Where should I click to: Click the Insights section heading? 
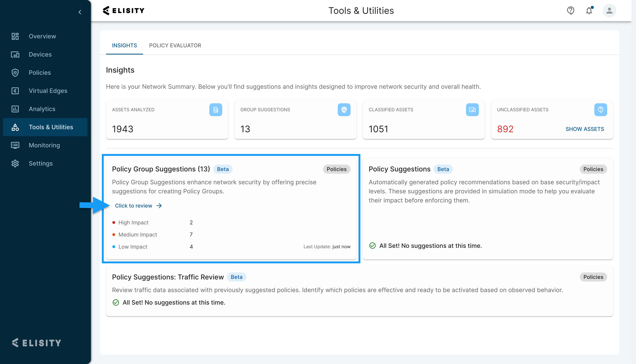click(x=120, y=70)
